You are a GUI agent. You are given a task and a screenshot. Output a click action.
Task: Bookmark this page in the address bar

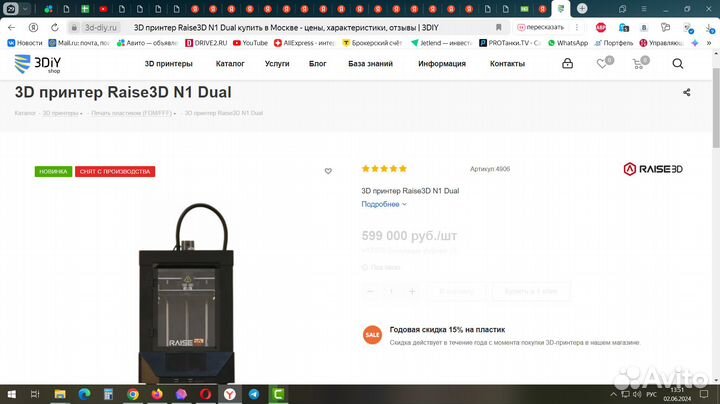point(499,28)
